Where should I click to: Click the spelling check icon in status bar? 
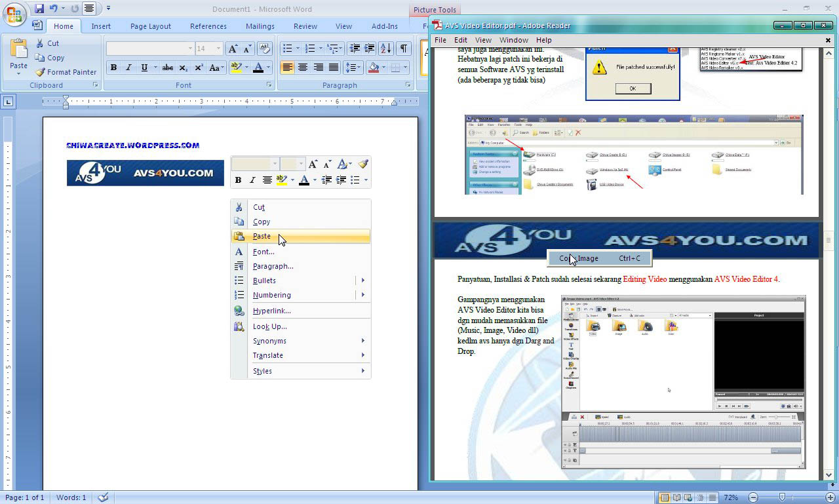coord(103,497)
